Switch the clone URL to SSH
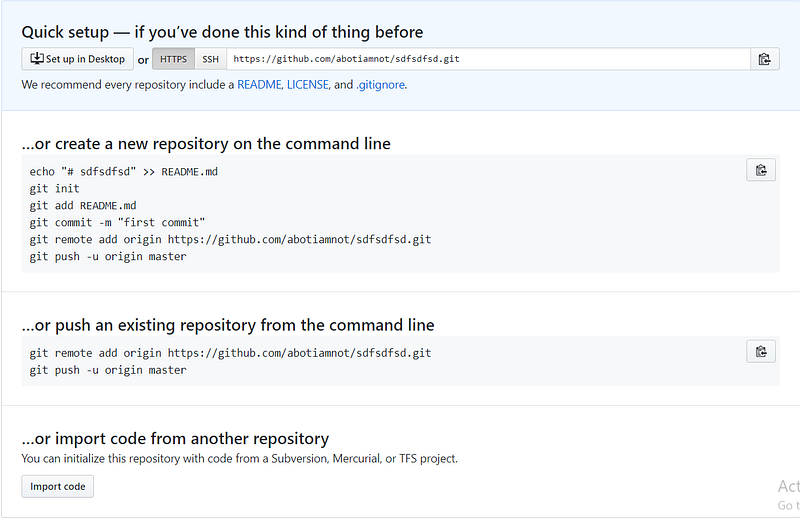Viewport: 800px width, 521px height. coord(210,59)
